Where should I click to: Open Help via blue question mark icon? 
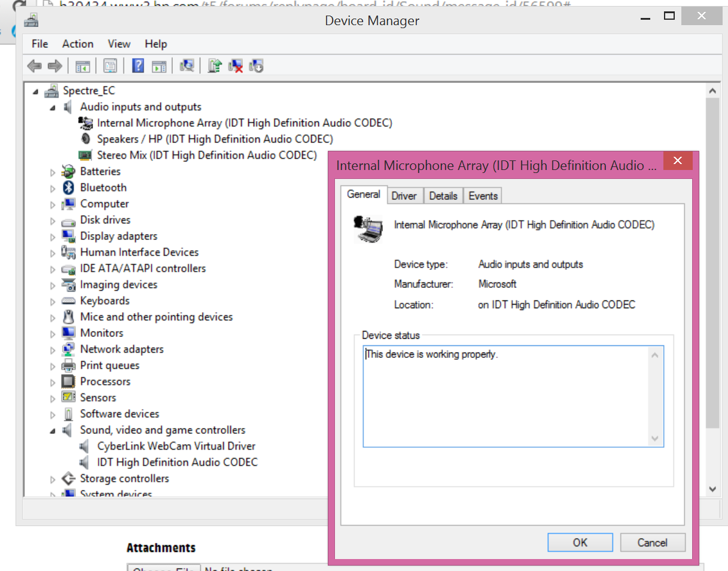pos(138,66)
